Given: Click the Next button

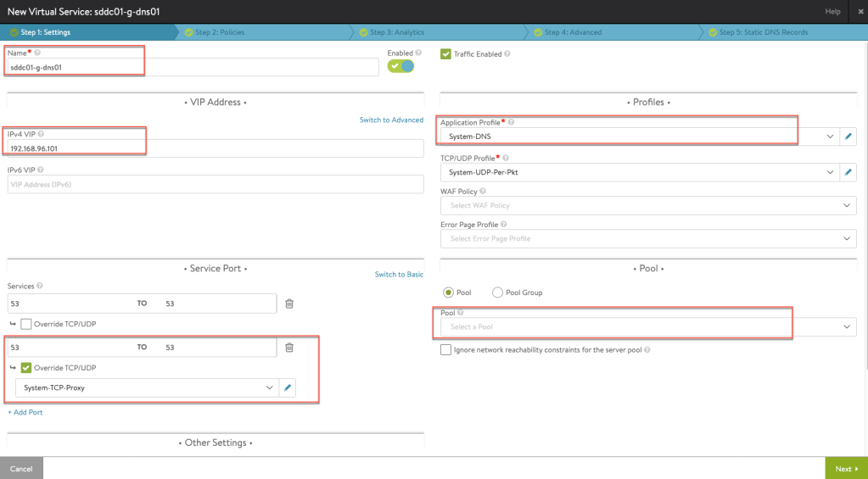Looking at the screenshot, I should point(846,468).
